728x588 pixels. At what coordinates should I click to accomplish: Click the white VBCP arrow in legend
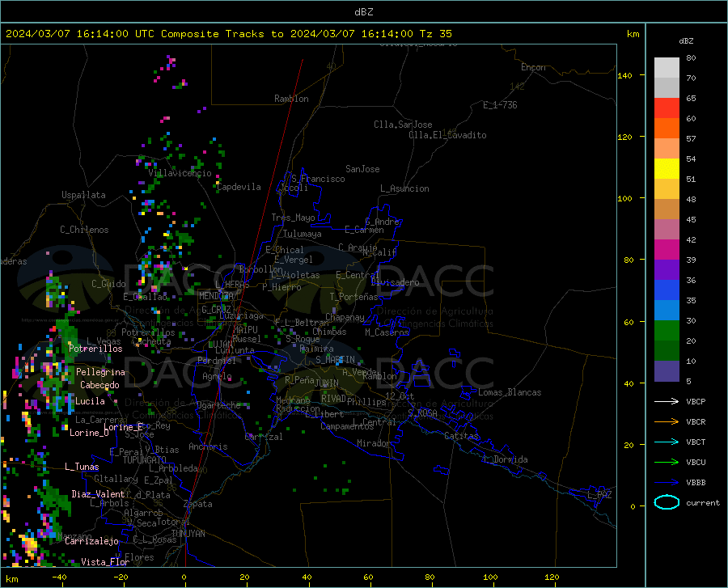point(667,401)
